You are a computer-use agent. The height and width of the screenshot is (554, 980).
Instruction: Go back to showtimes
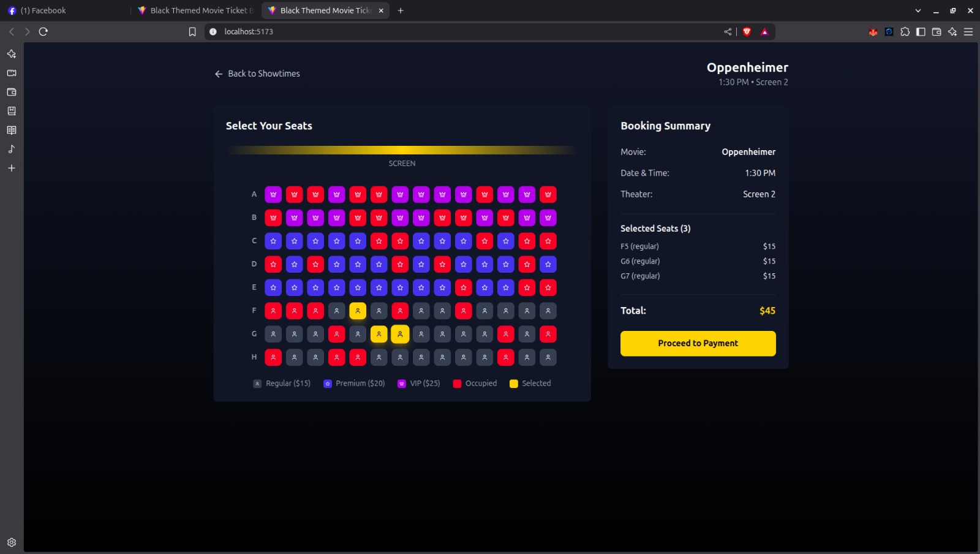tap(257, 74)
